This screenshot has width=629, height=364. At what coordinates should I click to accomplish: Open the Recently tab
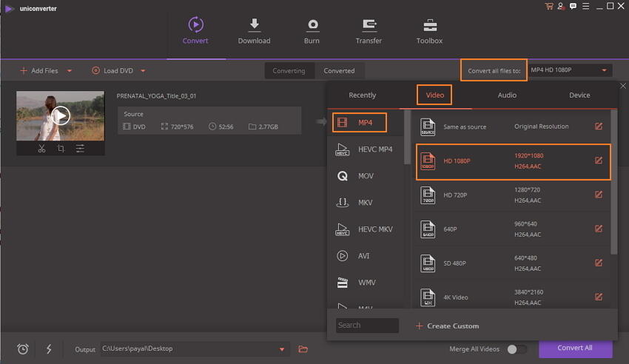[363, 95]
